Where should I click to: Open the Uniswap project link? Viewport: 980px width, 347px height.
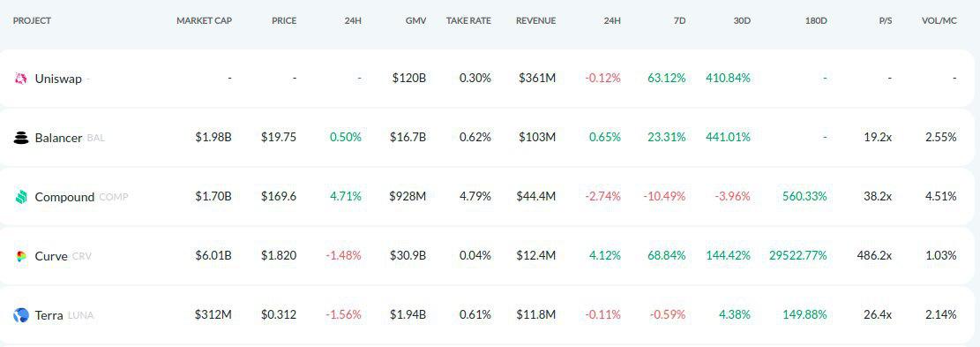click(x=58, y=79)
